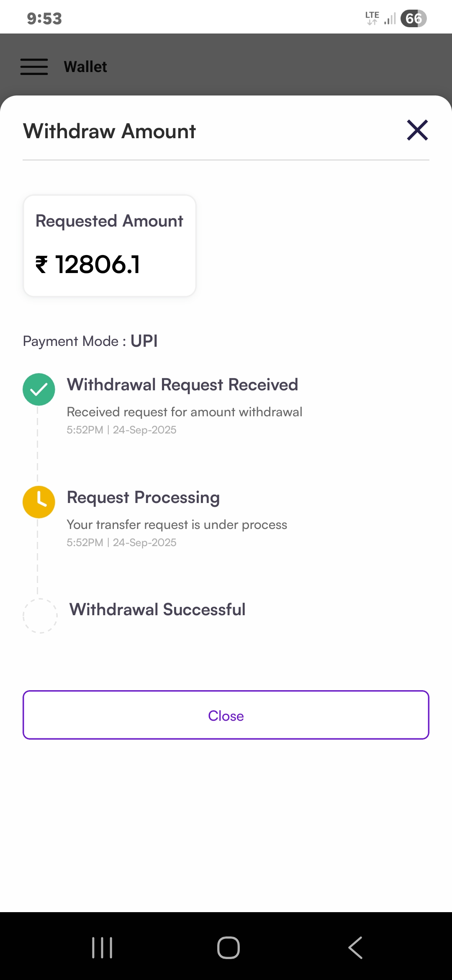The height and width of the screenshot is (980, 452).
Task: Tap the green checkmark status icon
Action: coord(39,389)
